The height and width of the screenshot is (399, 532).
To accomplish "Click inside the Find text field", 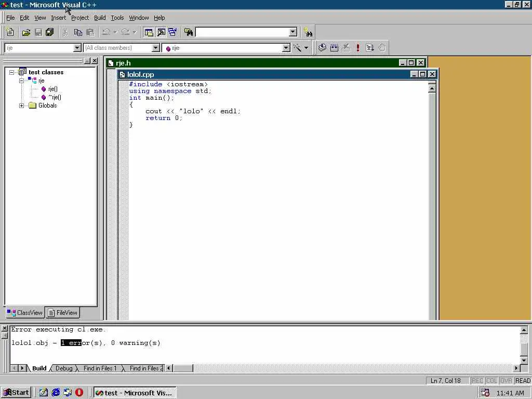I will click(x=243, y=32).
